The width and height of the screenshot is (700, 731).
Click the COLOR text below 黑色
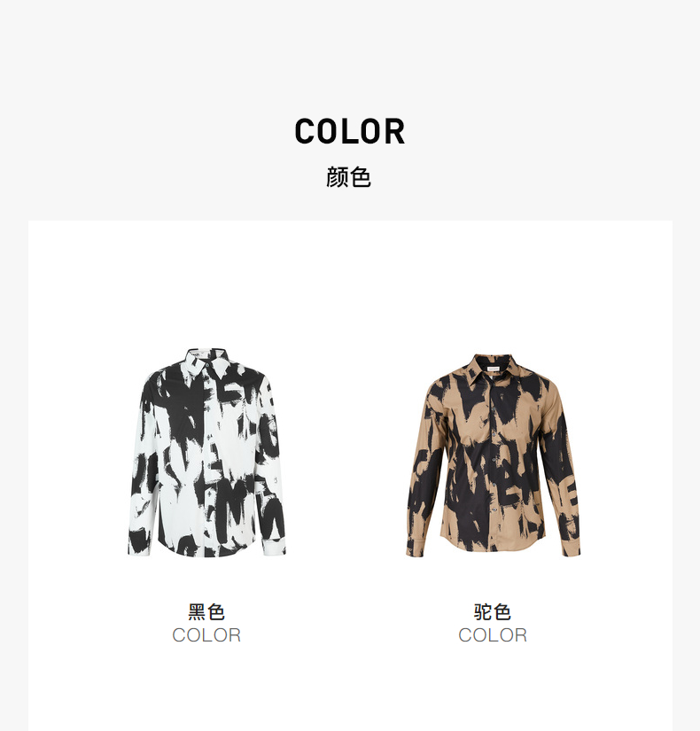[x=206, y=635]
